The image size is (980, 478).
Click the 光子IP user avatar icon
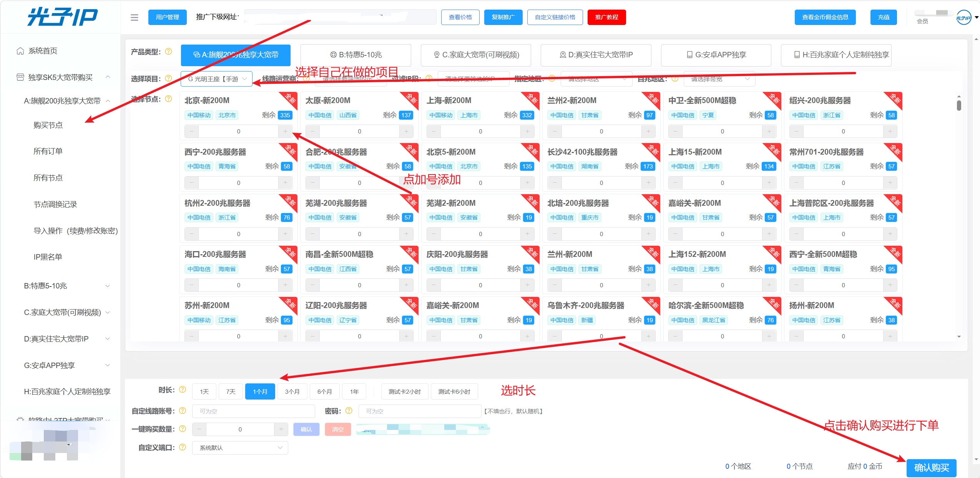(963, 18)
